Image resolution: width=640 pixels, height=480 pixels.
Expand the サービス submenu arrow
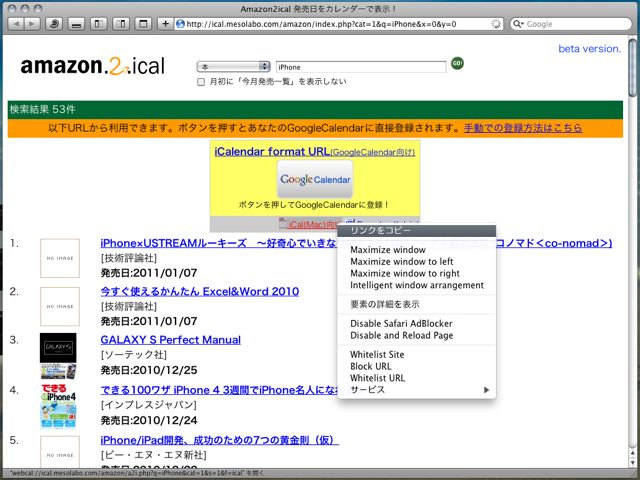coord(486,390)
